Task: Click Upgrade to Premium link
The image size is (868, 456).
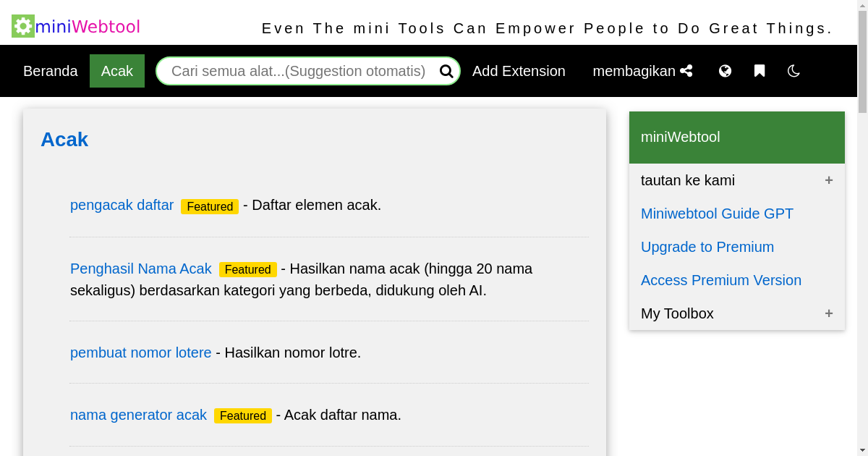Action: click(707, 247)
